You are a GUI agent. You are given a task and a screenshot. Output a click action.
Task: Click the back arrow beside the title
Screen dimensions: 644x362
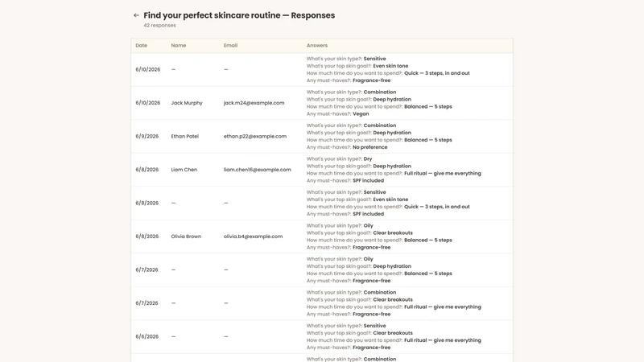(x=136, y=15)
